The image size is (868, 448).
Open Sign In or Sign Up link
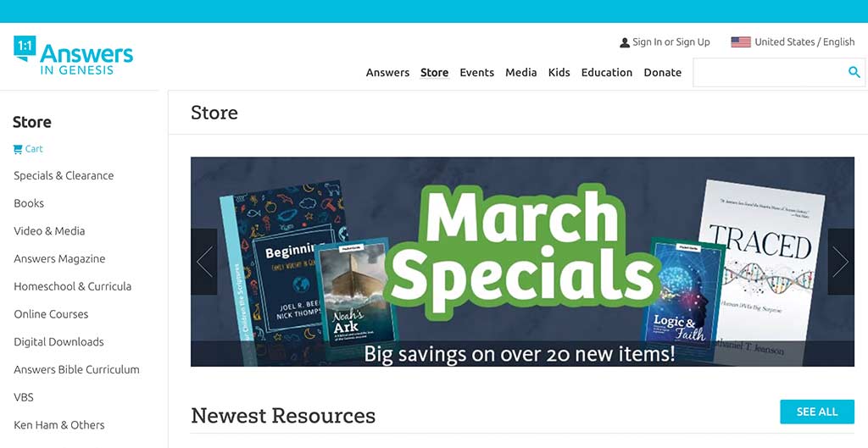click(x=671, y=42)
